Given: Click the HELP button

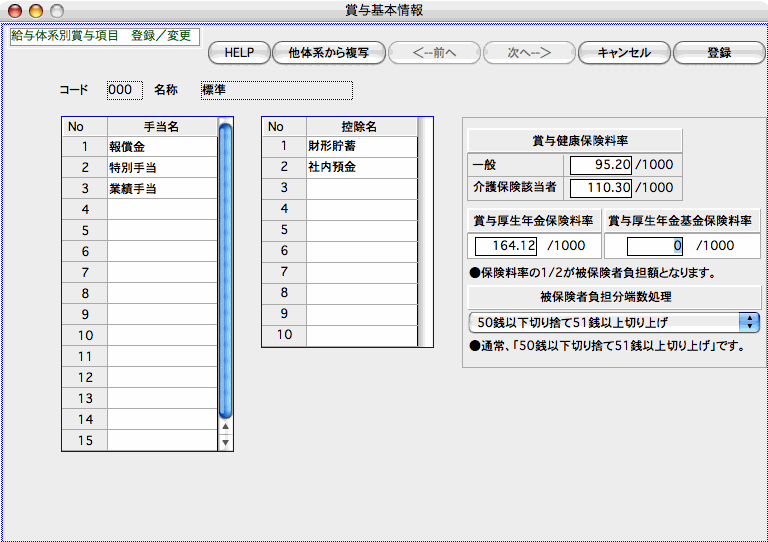Looking at the screenshot, I should (x=239, y=53).
